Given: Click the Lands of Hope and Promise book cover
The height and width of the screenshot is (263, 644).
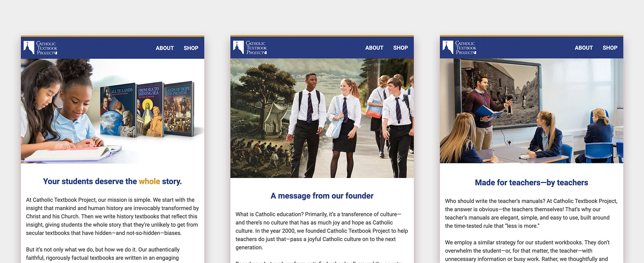Looking at the screenshot, I should (179, 108).
